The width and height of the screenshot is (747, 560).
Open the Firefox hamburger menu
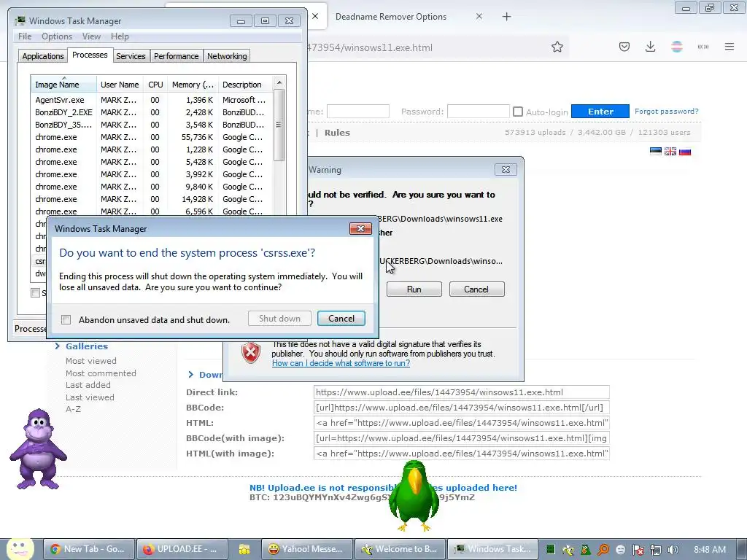point(729,47)
